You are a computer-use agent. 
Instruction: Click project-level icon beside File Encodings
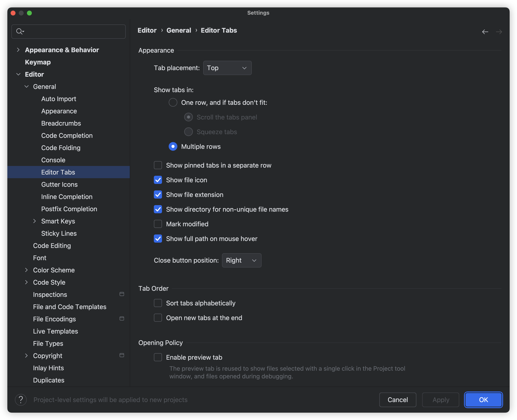(122, 319)
